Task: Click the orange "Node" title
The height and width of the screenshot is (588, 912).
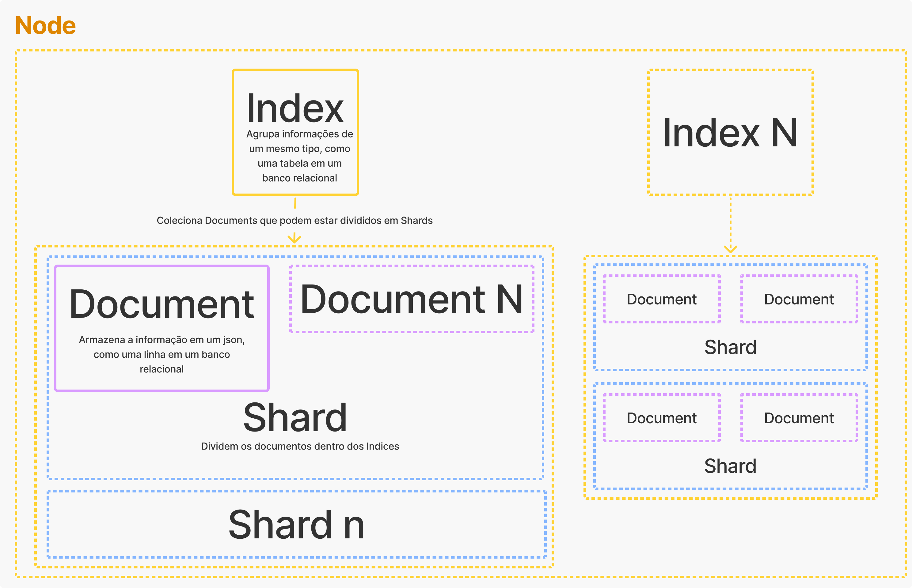Action: [45, 26]
